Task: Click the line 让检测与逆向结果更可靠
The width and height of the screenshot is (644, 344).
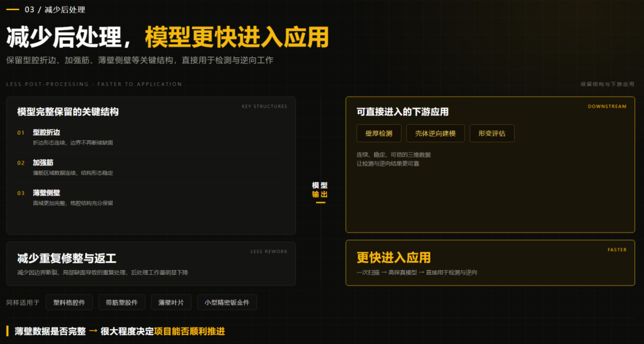Action: pos(388,164)
